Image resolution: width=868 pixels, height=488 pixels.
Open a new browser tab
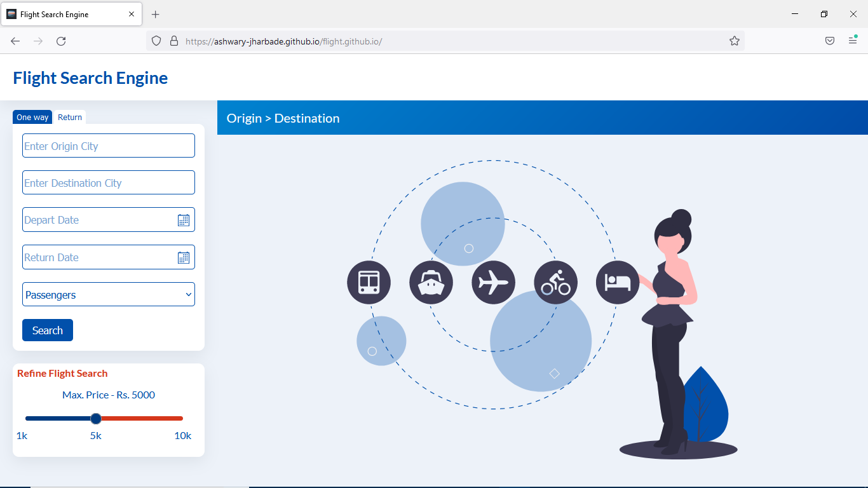(x=156, y=14)
